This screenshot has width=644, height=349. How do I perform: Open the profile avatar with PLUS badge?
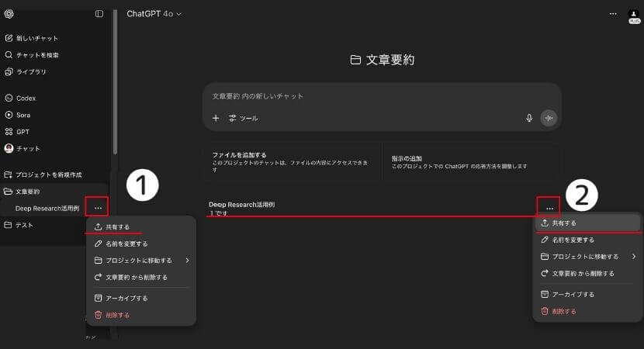point(634,17)
